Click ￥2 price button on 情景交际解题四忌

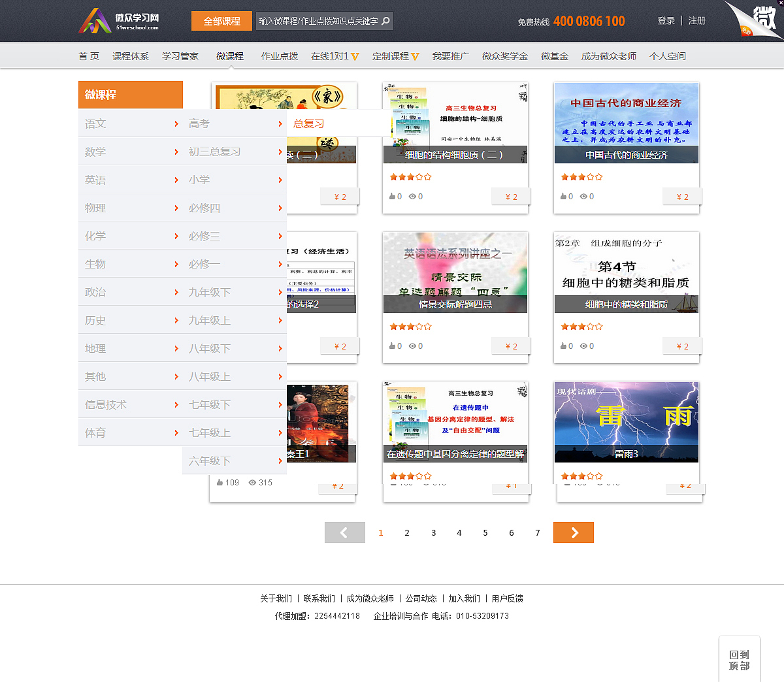[511, 346]
